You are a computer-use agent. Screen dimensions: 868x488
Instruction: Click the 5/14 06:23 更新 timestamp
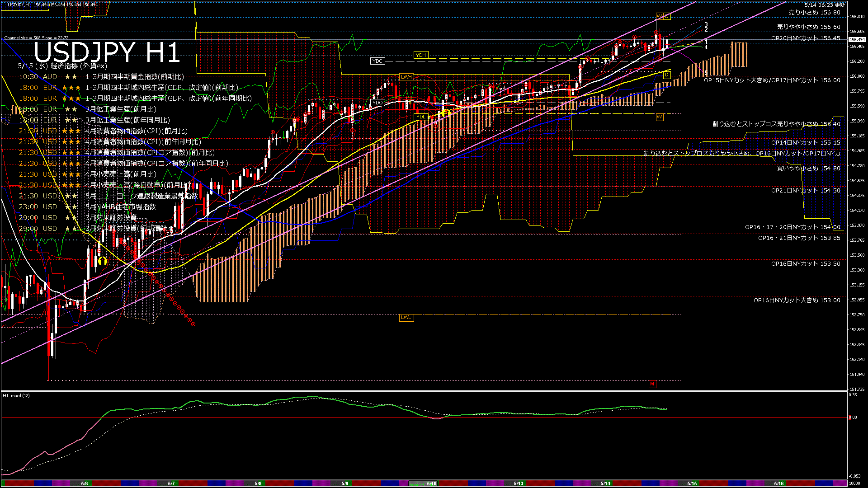click(825, 5)
